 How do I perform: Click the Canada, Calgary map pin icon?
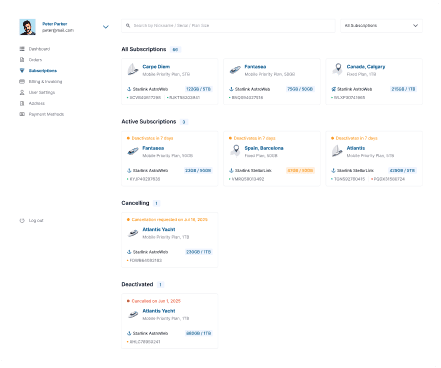tap(338, 69)
